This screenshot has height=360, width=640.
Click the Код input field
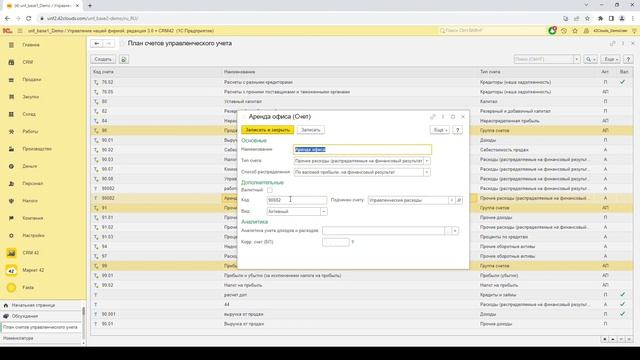click(x=297, y=200)
